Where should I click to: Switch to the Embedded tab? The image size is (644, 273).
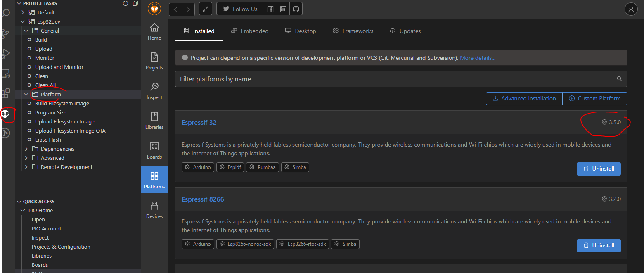point(250,31)
